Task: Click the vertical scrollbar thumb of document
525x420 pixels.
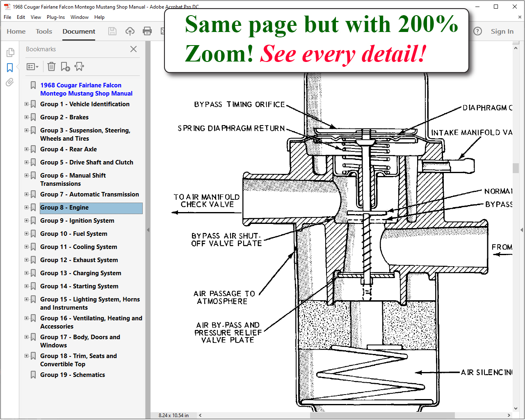Action: click(516, 168)
